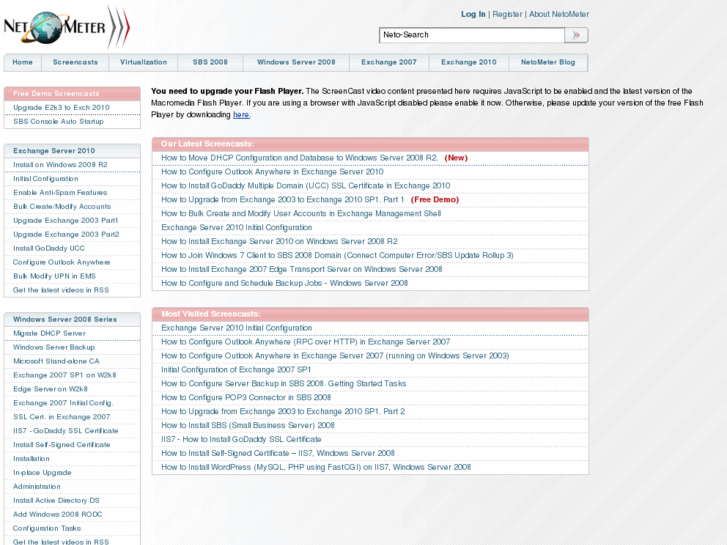Click the Flash Player 'here' download link
The width and height of the screenshot is (727, 545).
pos(241,115)
